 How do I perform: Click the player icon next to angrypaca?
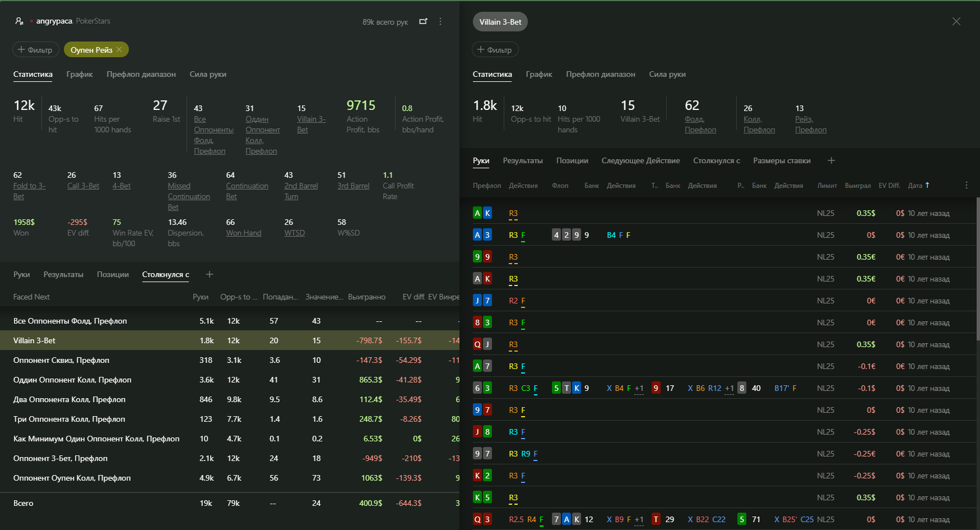19,21
